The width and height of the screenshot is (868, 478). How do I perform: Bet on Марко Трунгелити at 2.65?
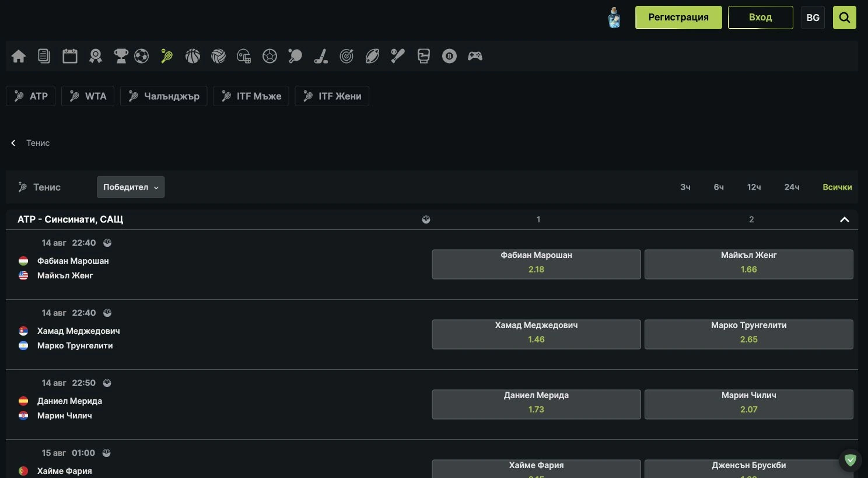(749, 334)
